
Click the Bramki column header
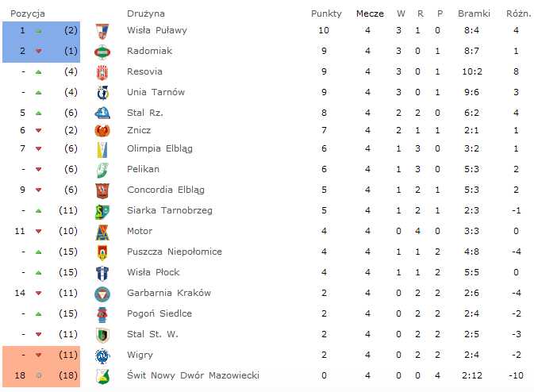tap(474, 13)
